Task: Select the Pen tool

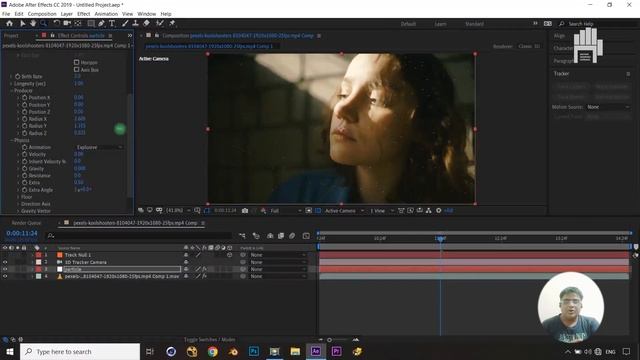Action: pos(101,24)
